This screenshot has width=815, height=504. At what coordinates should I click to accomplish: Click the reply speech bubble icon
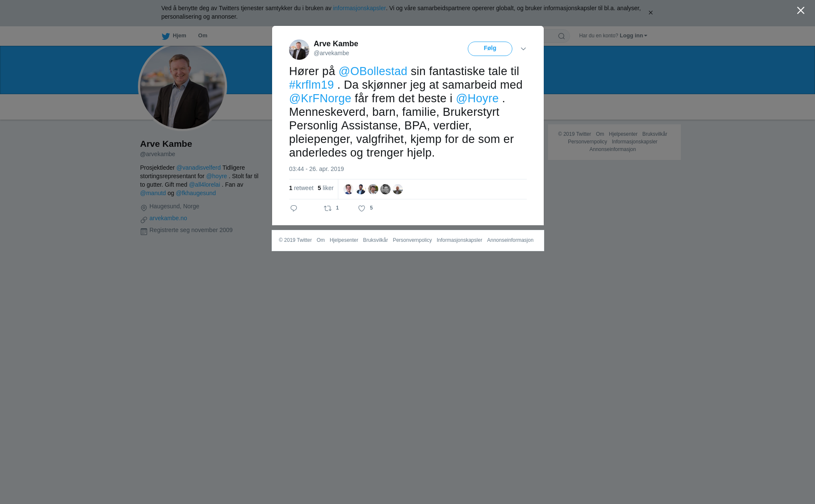(294, 208)
